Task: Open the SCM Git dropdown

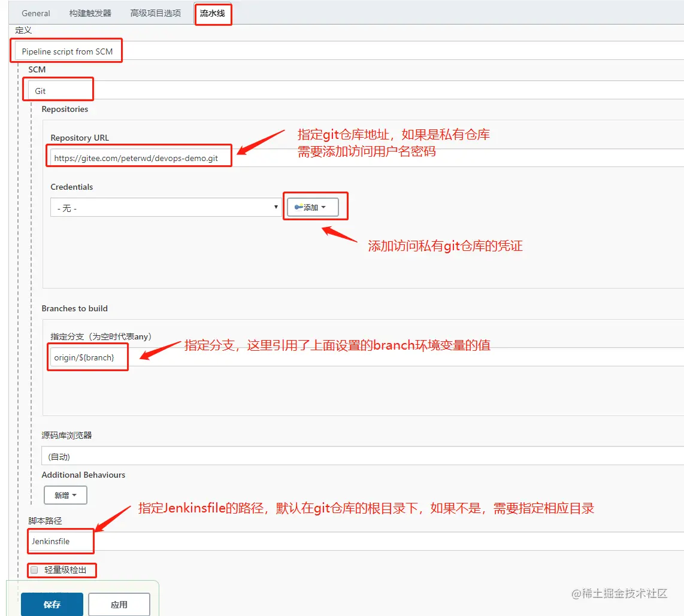Action: [356, 90]
